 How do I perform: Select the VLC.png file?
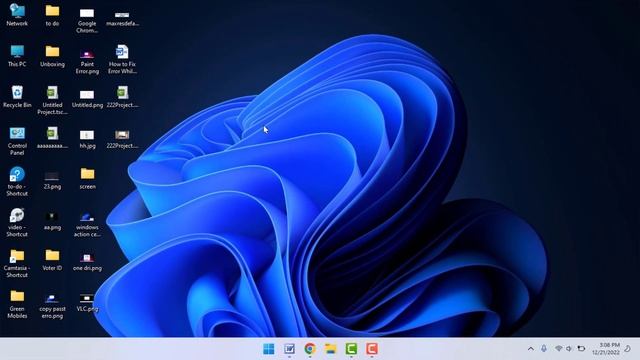click(x=87, y=302)
